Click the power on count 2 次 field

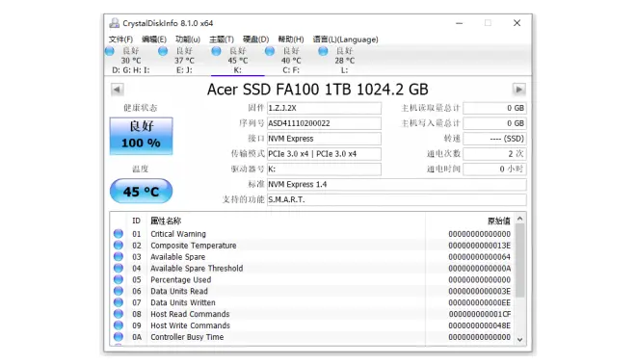495,154
